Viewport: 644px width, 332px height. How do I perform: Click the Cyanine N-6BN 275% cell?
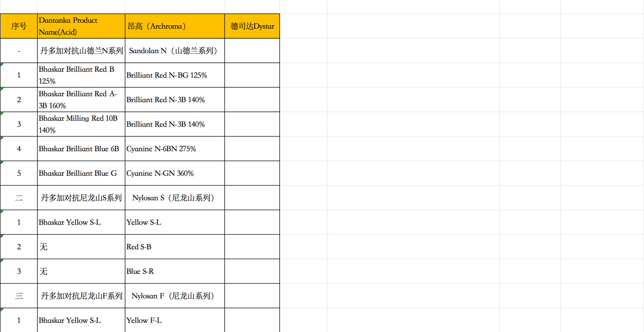[x=175, y=149]
